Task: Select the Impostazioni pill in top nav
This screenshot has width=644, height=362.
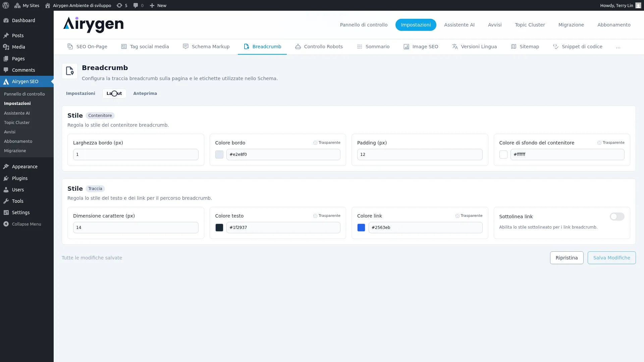Action: [416, 25]
